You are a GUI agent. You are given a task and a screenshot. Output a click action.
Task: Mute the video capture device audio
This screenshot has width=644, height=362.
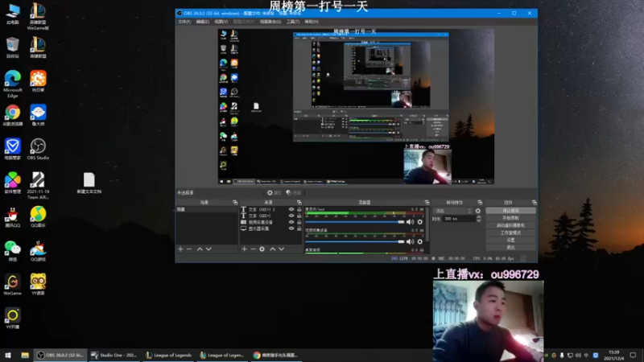click(x=410, y=242)
